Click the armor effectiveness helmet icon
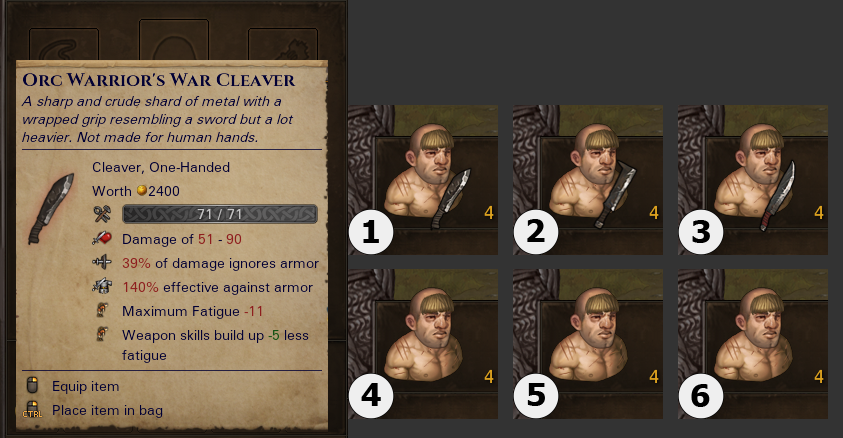The height and width of the screenshot is (438, 843). (x=102, y=286)
